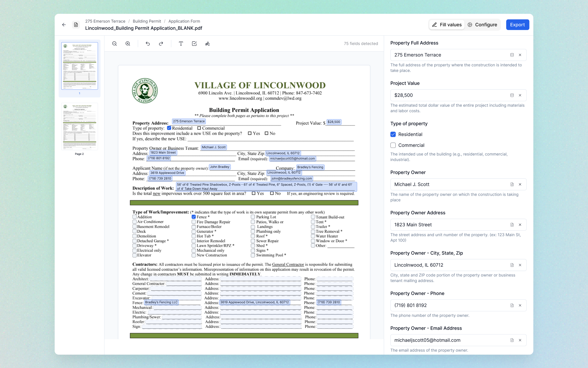Select the Bradley's Fencing LLC fence contractor field
The height and width of the screenshot is (368, 588).
(x=161, y=302)
